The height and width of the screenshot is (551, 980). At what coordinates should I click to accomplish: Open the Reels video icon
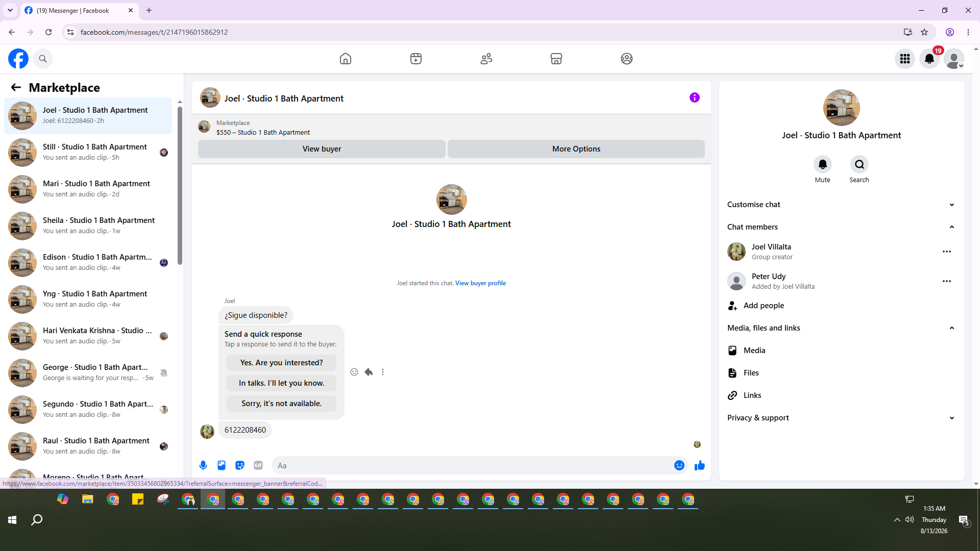tap(416, 59)
